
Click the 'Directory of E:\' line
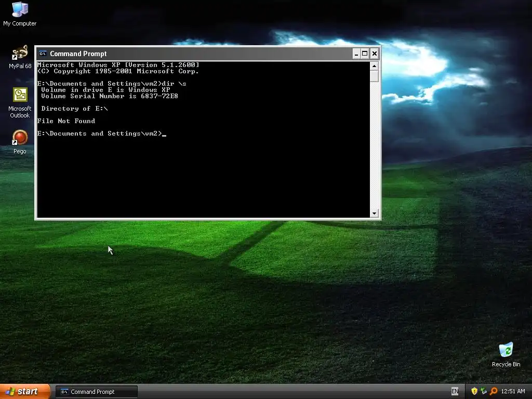74,109
